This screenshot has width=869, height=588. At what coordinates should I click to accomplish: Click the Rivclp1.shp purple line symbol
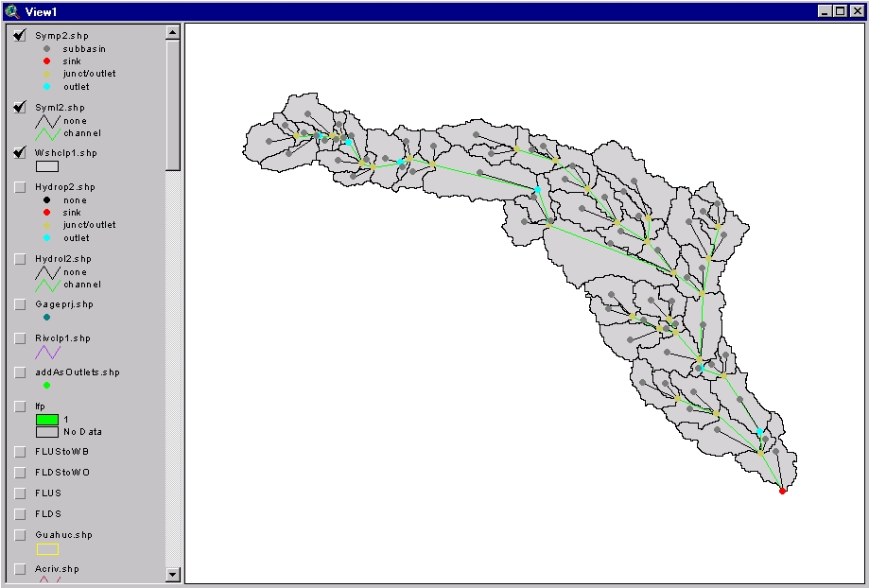pyautogui.click(x=47, y=352)
